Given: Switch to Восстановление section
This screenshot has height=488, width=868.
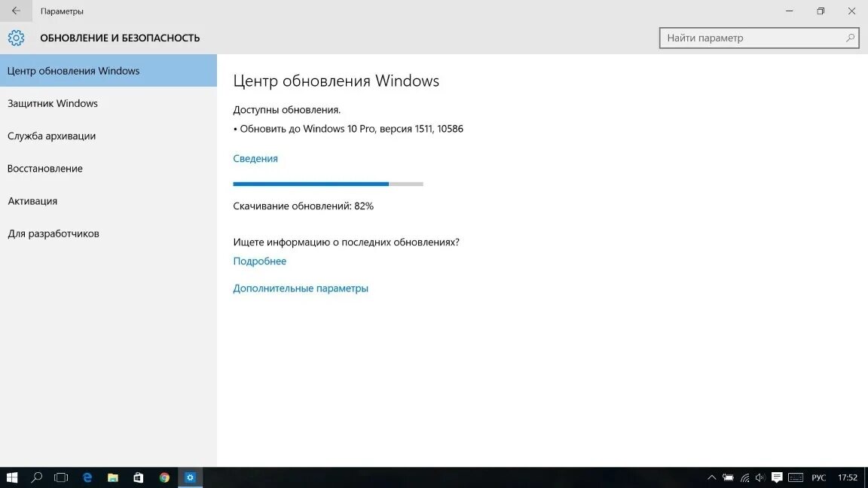Looking at the screenshot, I should (108, 168).
